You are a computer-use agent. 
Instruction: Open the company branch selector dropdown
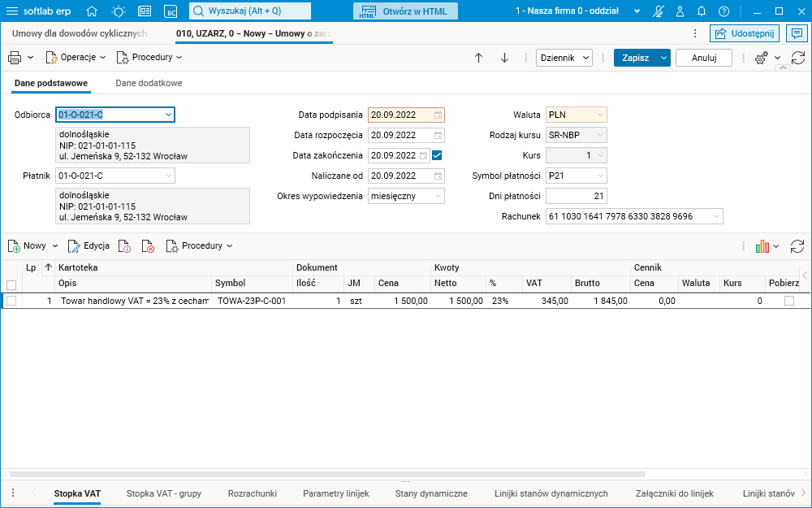[637, 11]
